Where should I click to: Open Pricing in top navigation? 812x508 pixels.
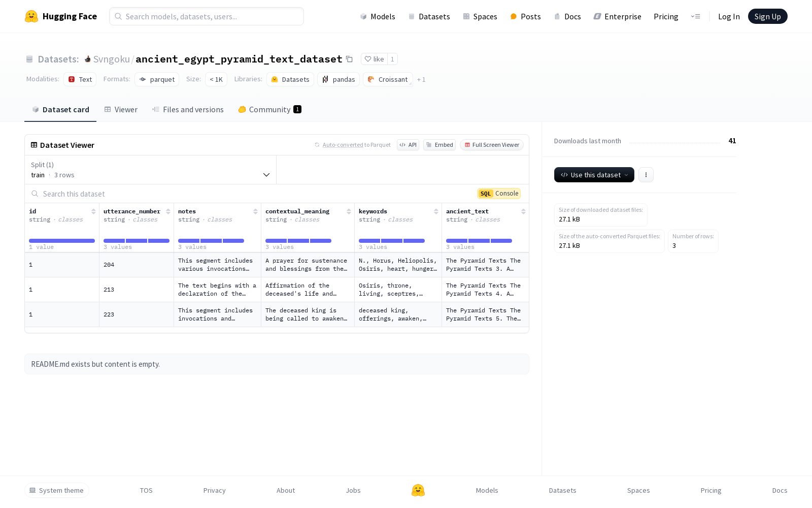[x=666, y=16]
